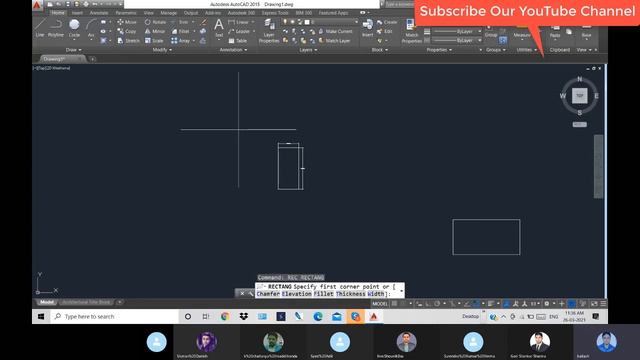Click the Move tool
Image resolution: width=640 pixels, height=360 pixels.
click(x=127, y=22)
